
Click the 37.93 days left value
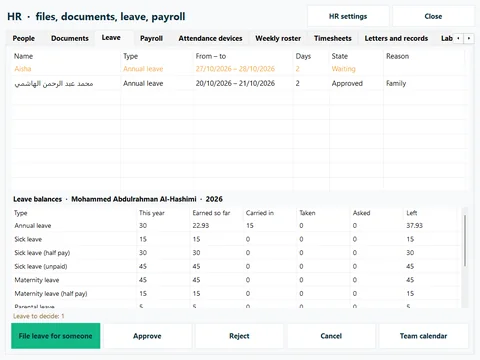(x=414, y=226)
